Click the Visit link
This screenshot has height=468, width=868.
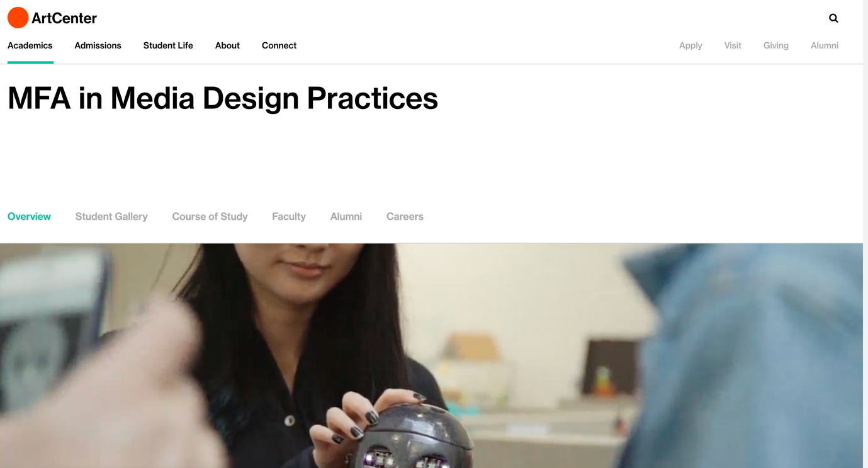tap(733, 45)
